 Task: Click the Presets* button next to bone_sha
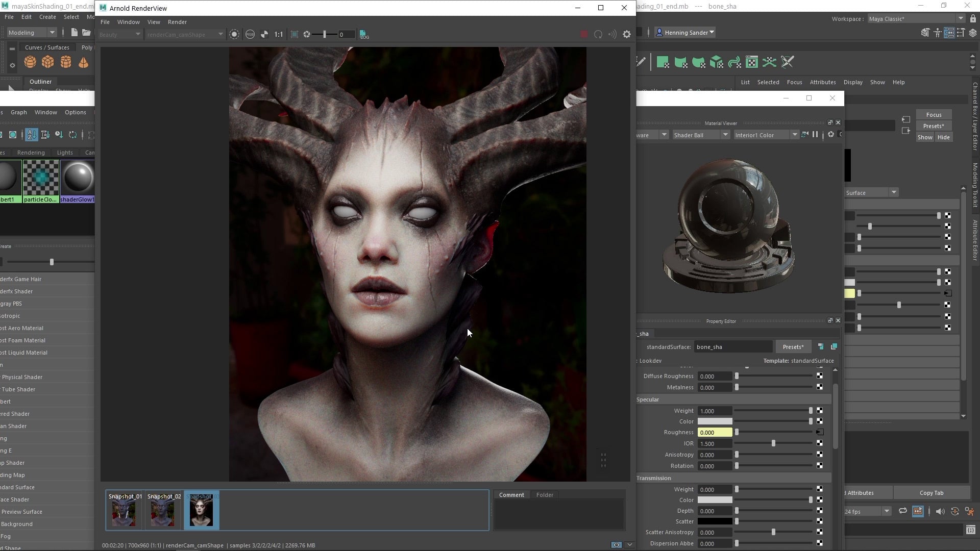tap(793, 347)
